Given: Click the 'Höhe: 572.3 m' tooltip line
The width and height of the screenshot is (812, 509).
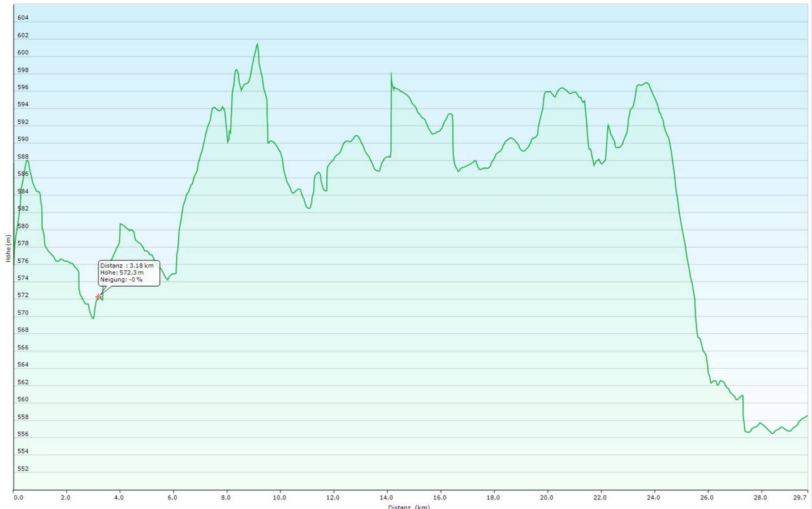Looking at the screenshot, I should point(122,273).
